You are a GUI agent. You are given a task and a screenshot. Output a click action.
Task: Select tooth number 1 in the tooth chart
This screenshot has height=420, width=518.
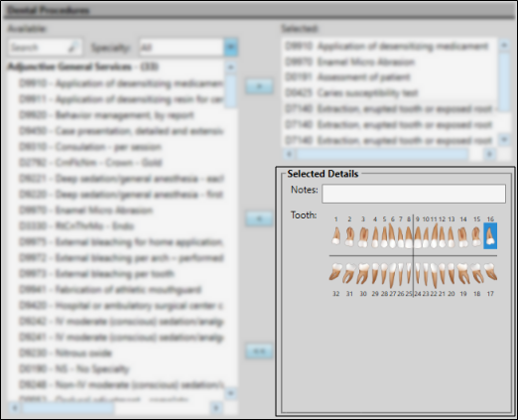[x=336, y=236]
